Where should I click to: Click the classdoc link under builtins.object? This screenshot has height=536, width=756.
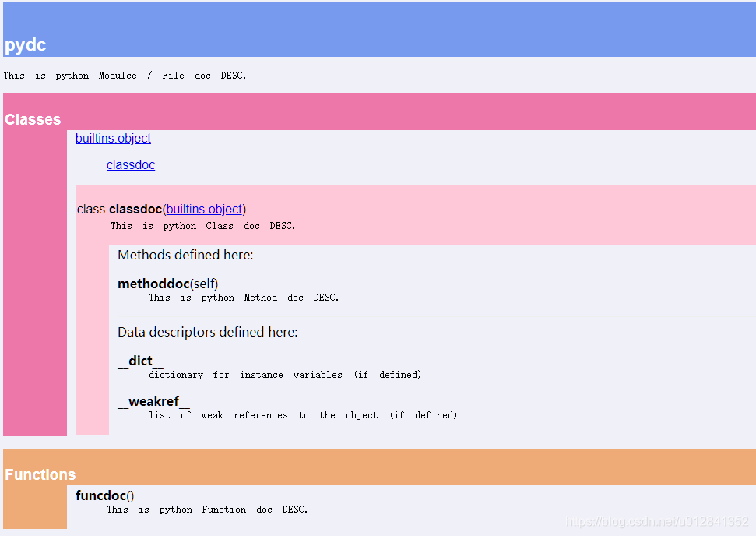[130, 164]
